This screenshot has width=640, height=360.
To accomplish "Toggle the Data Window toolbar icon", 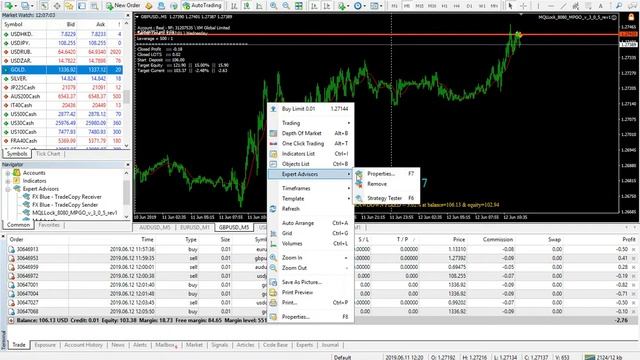I will [57, 6].
